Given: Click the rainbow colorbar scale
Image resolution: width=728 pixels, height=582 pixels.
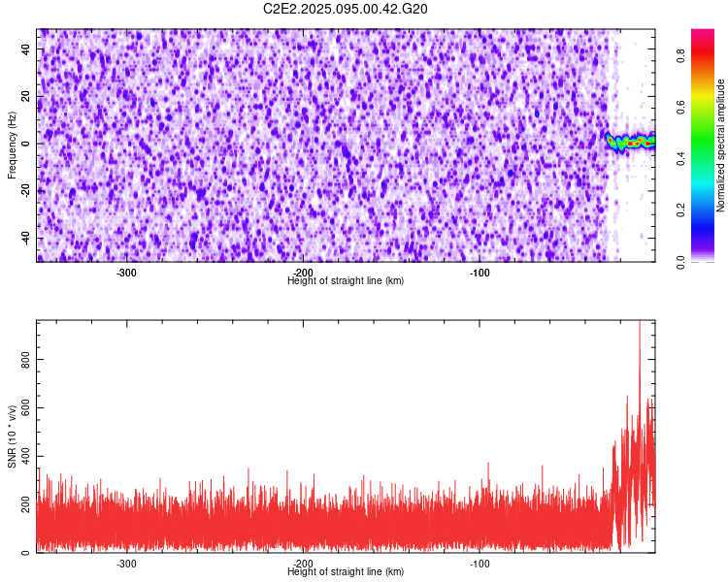Looking at the screenshot, I should 703,145.
